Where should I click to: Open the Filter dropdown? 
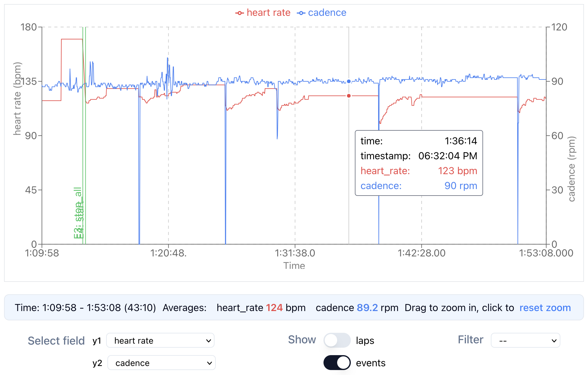(x=525, y=341)
